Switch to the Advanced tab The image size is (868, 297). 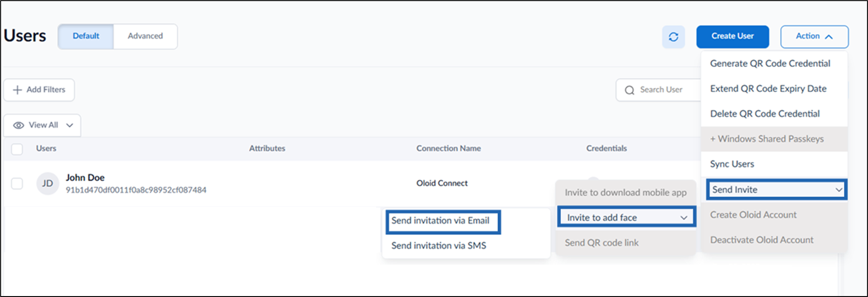pos(145,36)
